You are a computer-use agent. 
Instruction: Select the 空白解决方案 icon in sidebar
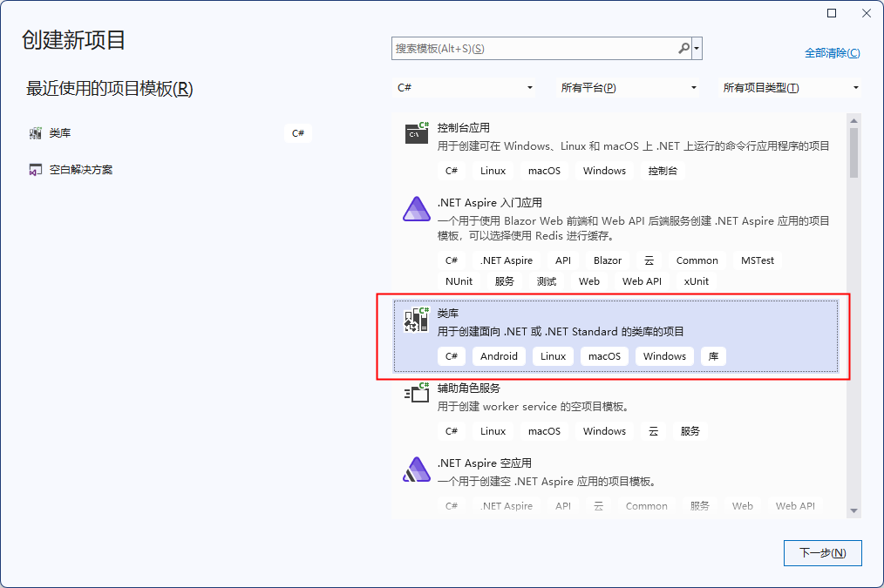(x=36, y=169)
